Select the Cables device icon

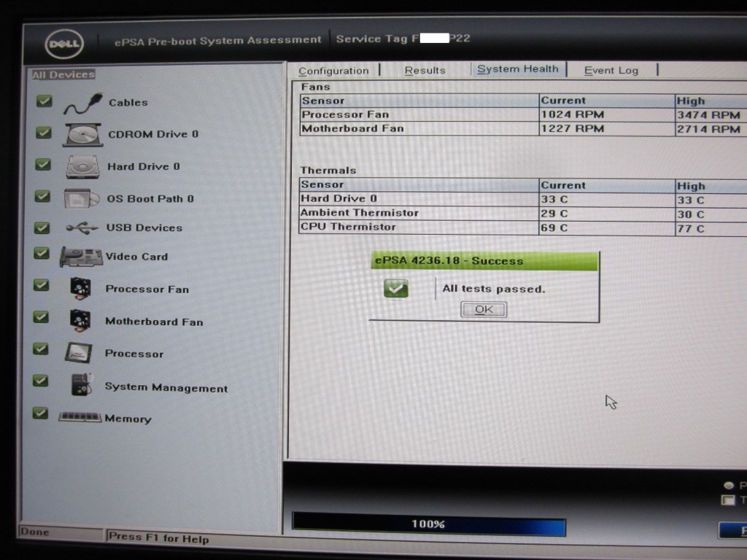click(x=83, y=104)
